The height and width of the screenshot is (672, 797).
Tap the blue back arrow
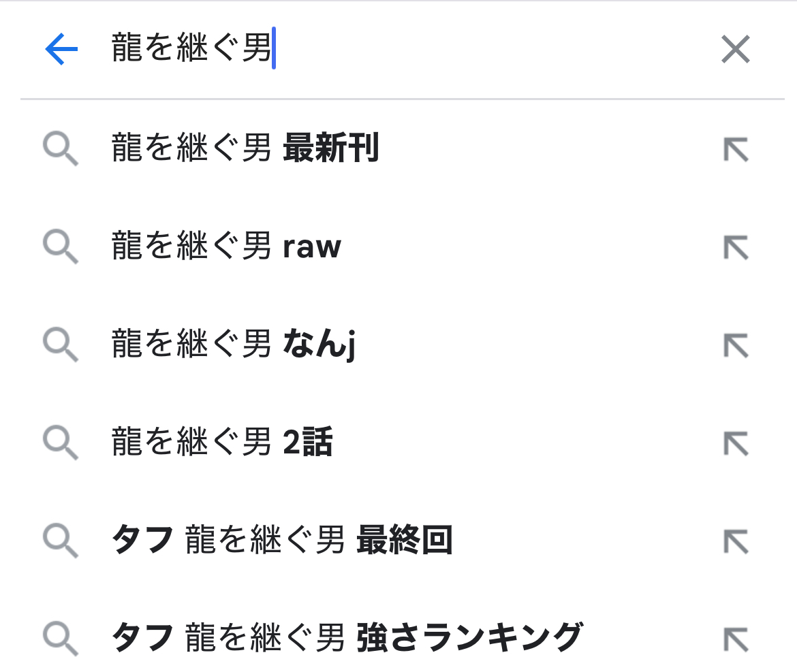tap(61, 50)
